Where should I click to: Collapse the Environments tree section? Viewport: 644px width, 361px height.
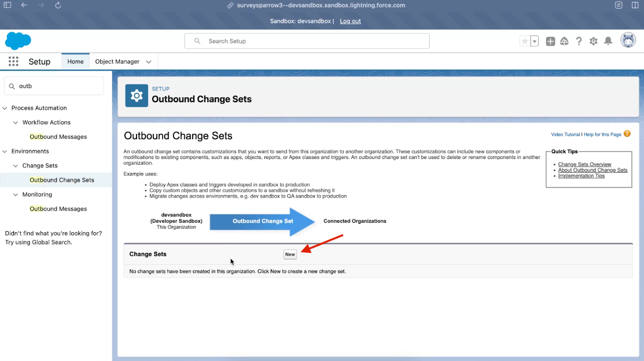tap(5, 151)
